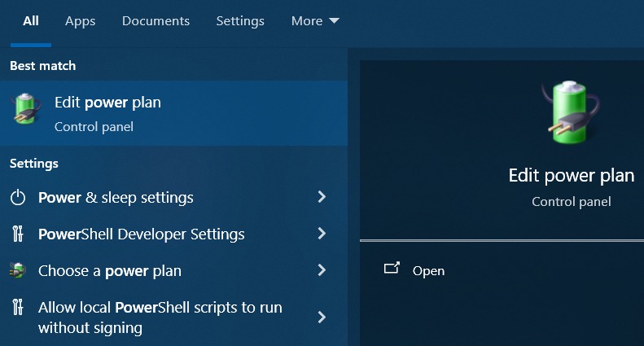Click the battery icon beside Edit power plan result
This screenshot has height=346, width=644.
point(27,109)
